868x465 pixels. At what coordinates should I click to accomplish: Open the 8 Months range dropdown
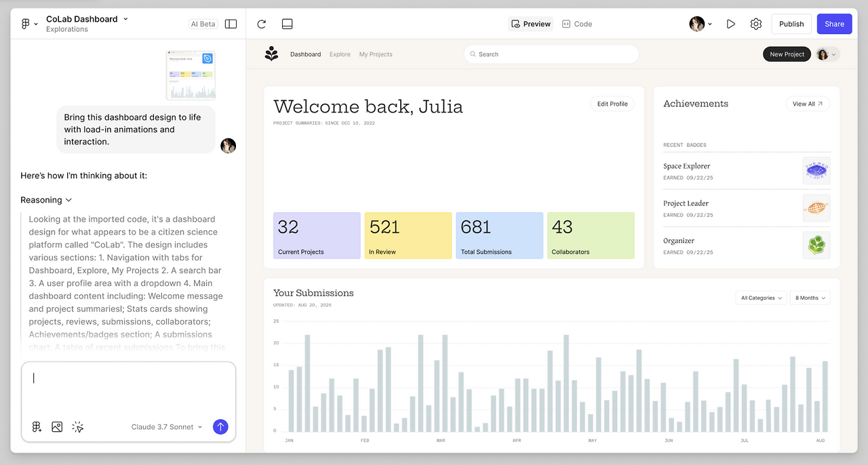pos(810,298)
